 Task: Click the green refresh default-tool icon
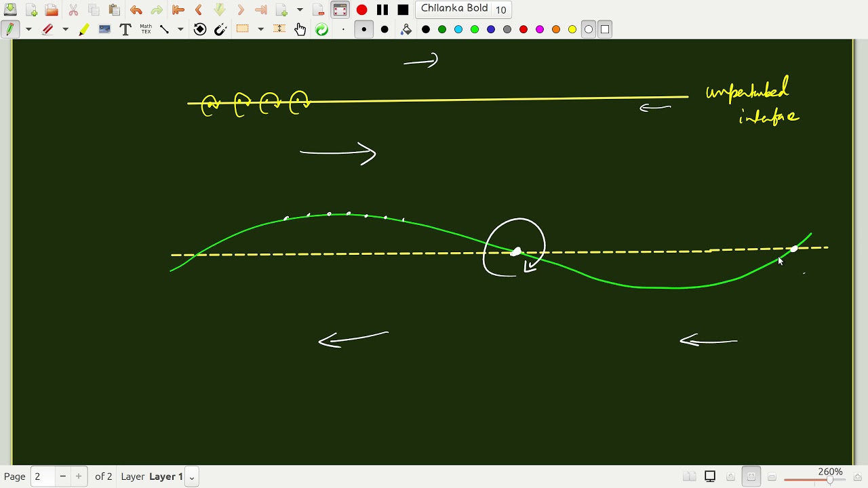(321, 29)
